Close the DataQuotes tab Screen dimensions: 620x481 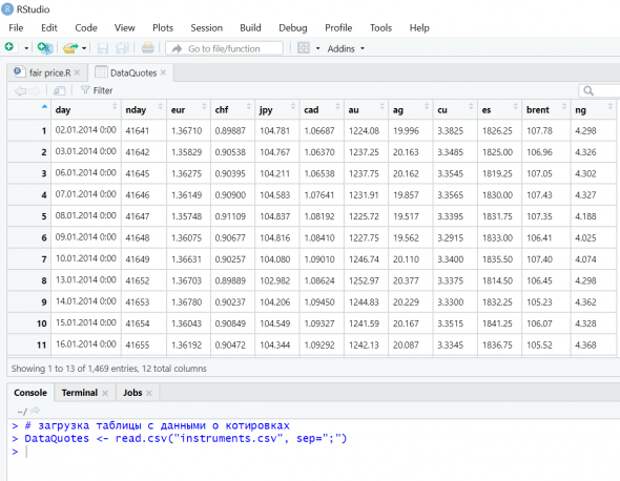pyautogui.click(x=163, y=73)
